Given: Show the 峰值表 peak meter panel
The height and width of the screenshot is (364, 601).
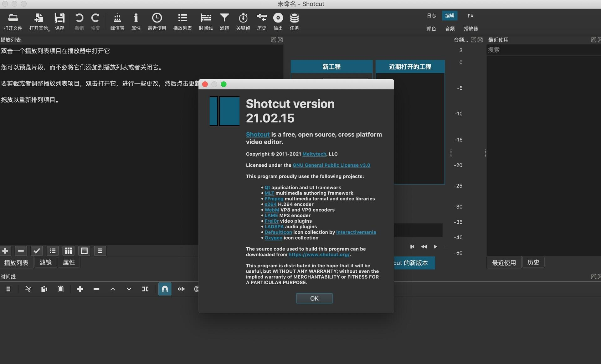Looking at the screenshot, I should click(117, 22).
